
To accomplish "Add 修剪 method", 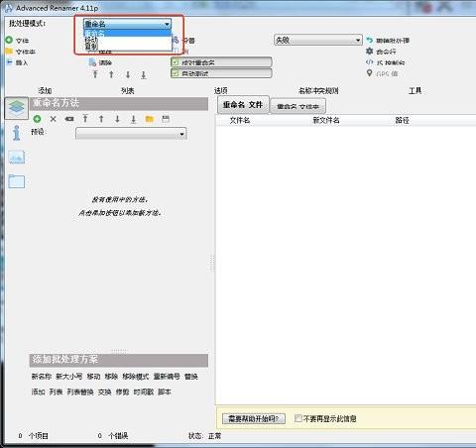I will [x=122, y=392].
